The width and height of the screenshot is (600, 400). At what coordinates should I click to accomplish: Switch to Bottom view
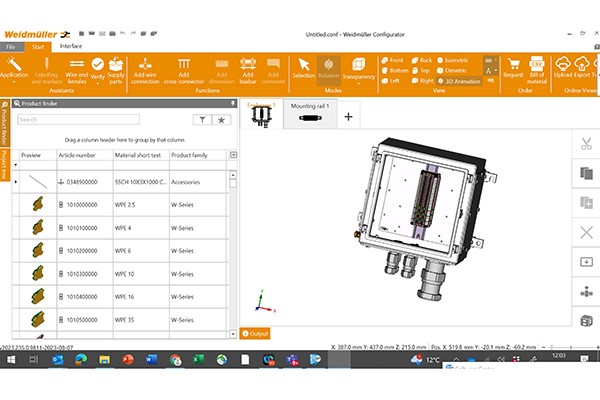click(395, 70)
